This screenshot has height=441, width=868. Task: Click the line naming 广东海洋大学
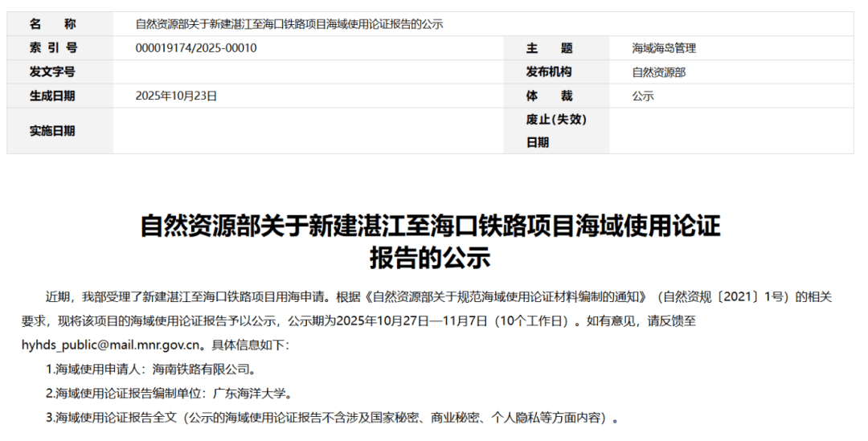[168, 394]
